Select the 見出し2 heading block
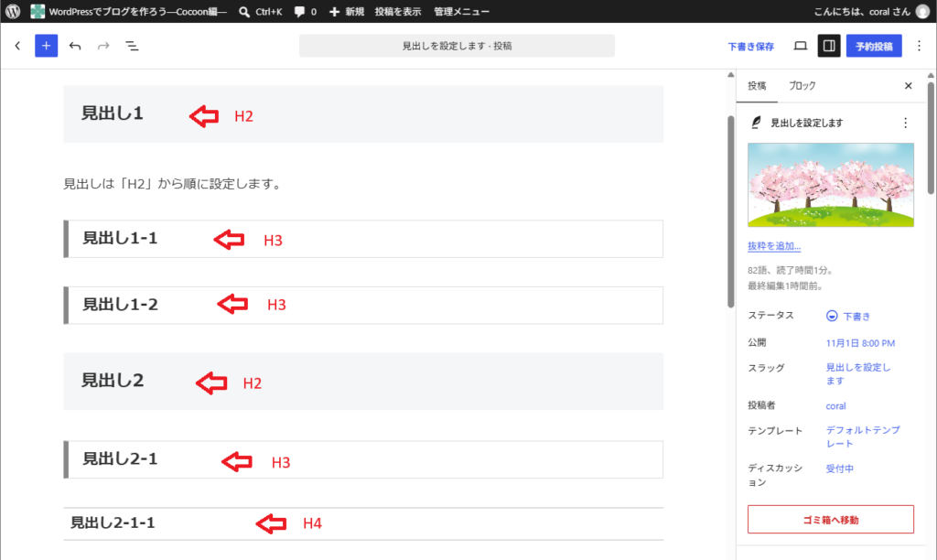The image size is (937, 560). pyautogui.click(x=363, y=382)
